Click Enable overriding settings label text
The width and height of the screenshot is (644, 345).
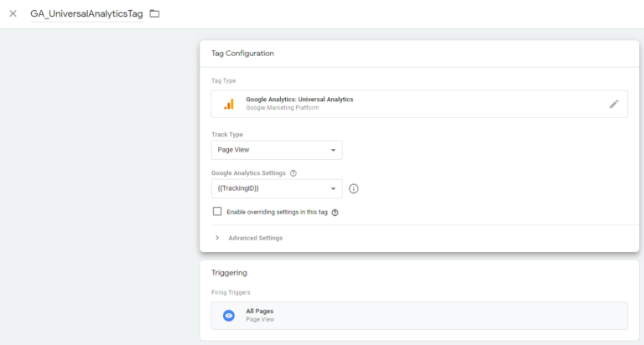[278, 212]
